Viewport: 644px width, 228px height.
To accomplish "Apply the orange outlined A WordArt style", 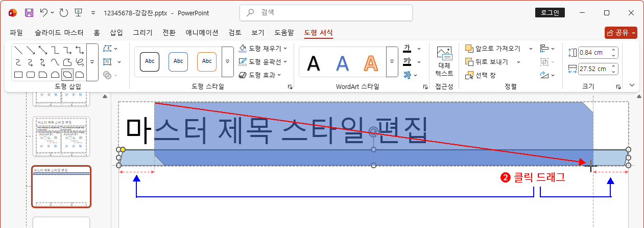I will [371, 62].
